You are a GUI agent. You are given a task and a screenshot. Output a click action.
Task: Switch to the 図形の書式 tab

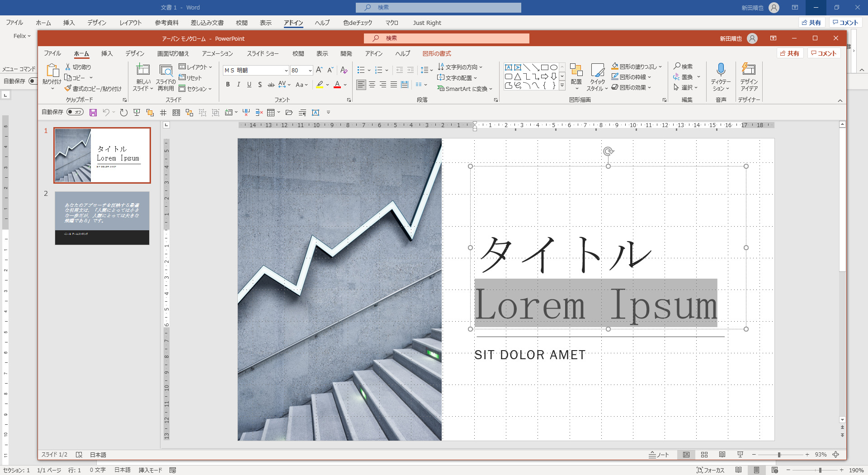437,53
